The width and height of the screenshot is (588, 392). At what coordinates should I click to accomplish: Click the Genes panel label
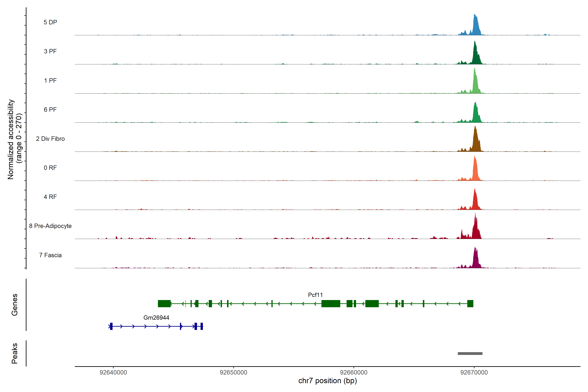(15, 305)
